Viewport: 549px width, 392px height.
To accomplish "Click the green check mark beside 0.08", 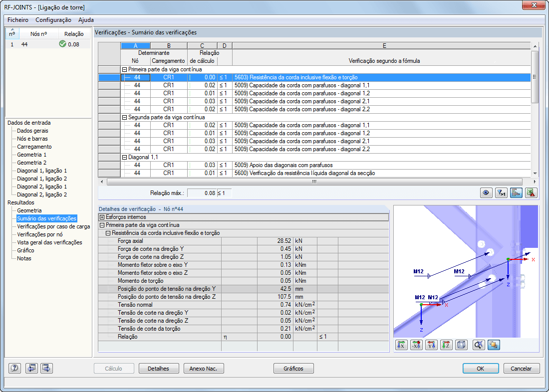I will pyautogui.click(x=63, y=44).
